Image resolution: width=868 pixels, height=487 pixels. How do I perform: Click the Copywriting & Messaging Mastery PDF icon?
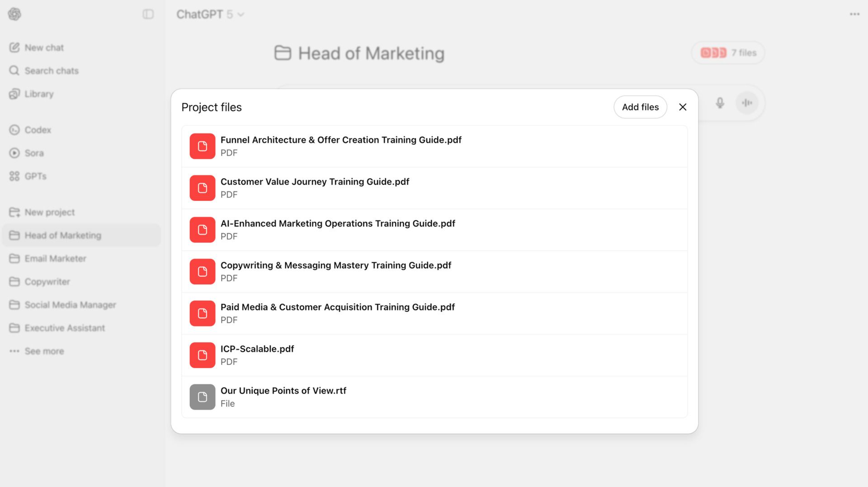[203, 272]
